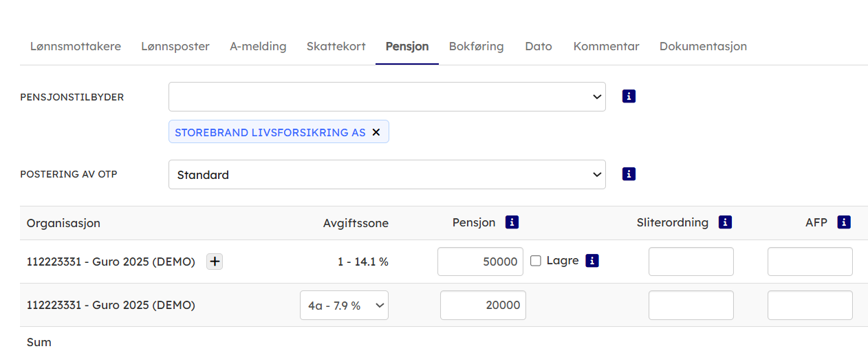Viewport: 868px width, 362px height.
Task: Click the Pensjon field containing 20000
Action: [483, 306]
